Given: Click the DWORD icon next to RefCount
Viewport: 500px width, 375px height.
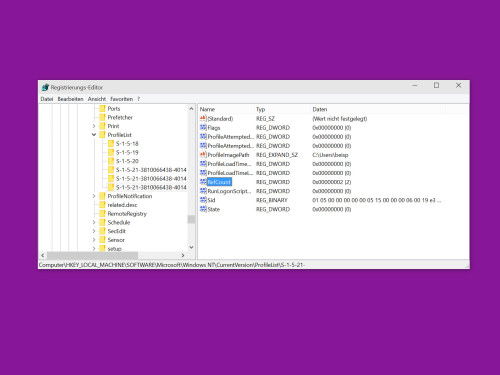Looking at the screenshot, I should click(203, 182).
